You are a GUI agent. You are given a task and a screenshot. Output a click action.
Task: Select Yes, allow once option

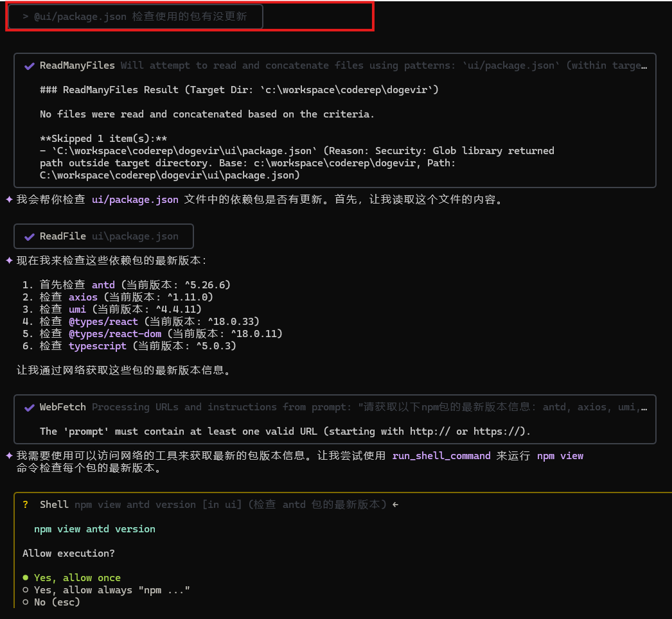[x=76, y=577]
